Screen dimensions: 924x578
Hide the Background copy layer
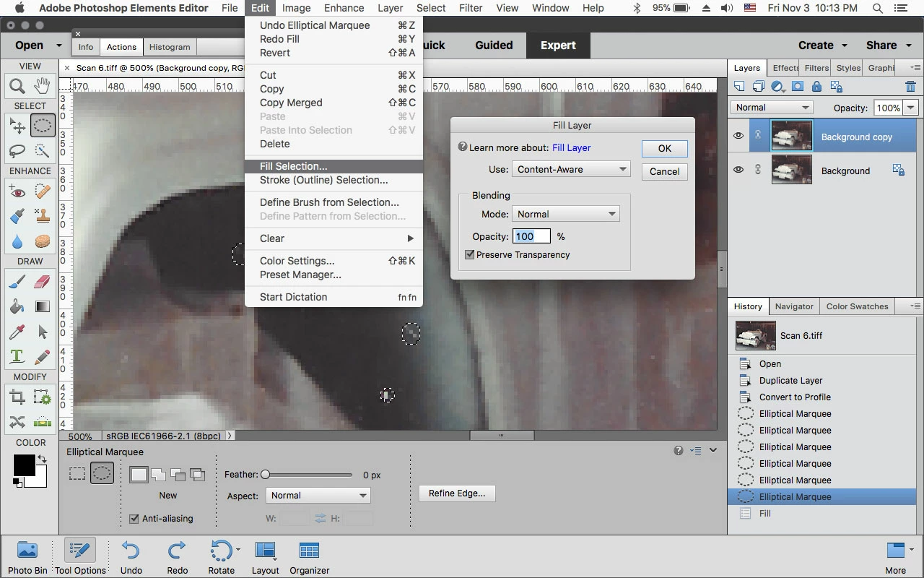[738, 136]
